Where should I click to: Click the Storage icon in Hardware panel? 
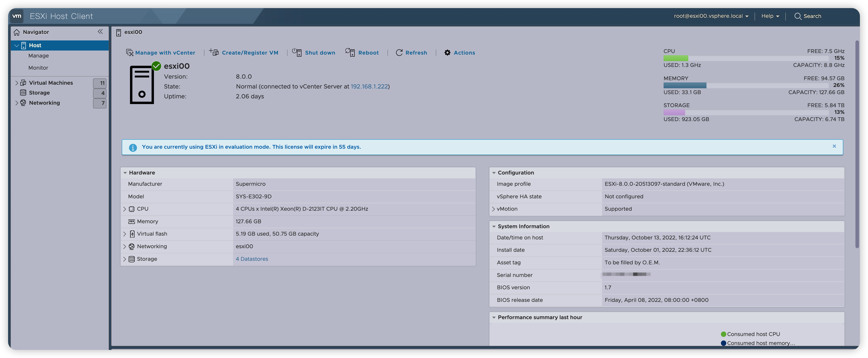point(132,259)
